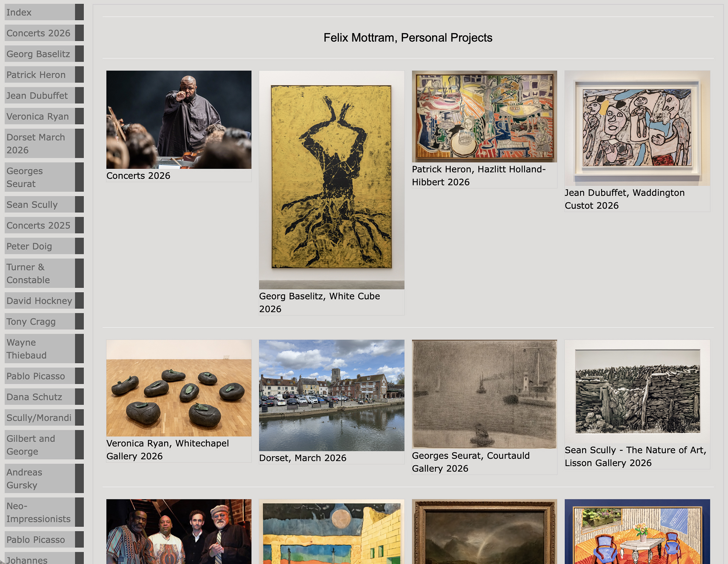The image size is (728, 564).
Task: Go to Tony Cragg in the sidebar
Action: 44,322
